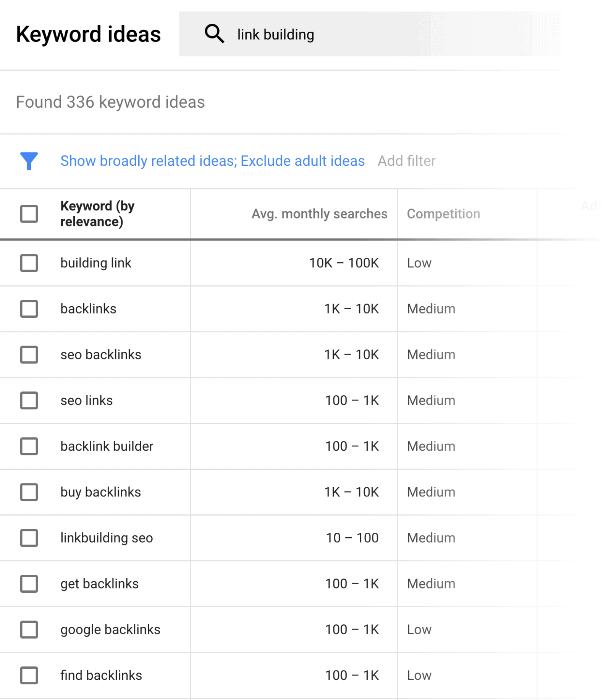Select the checkbox next to 'building link'
Image resolution: width=611 pixels, height=700 pixels.
coord(29,263)
